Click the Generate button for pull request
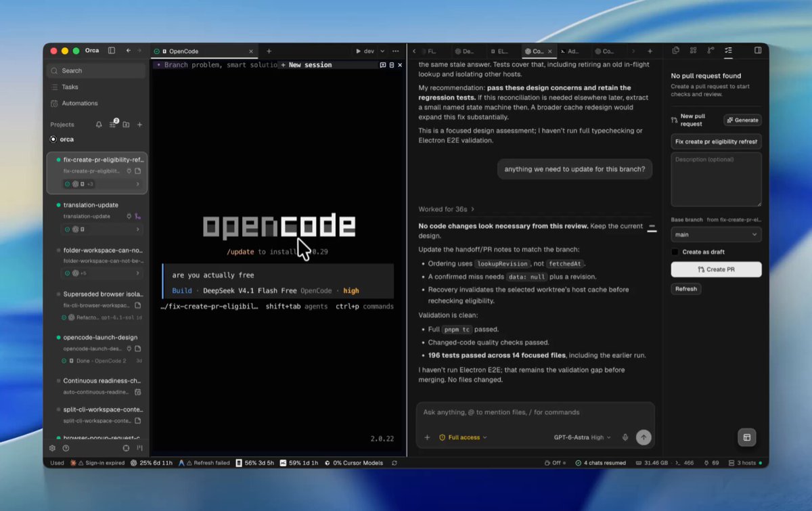Screen dimensions: 812x511 pyautogui.click(x=742, y=120)
